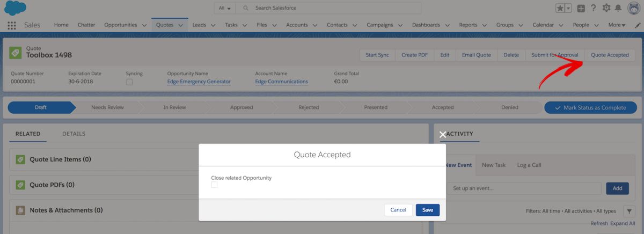Go to the Home tab
This screenshot has height=234, width=644.
[61, 25]
